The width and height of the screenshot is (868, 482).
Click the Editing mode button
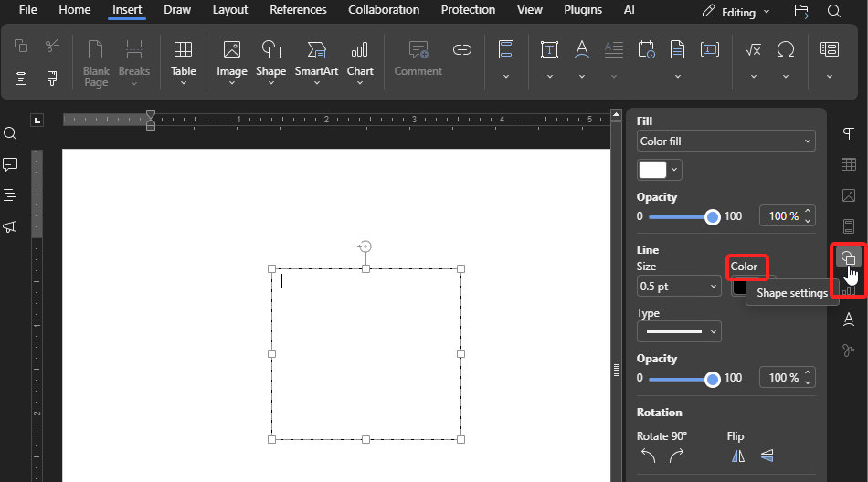coord(736,12)
